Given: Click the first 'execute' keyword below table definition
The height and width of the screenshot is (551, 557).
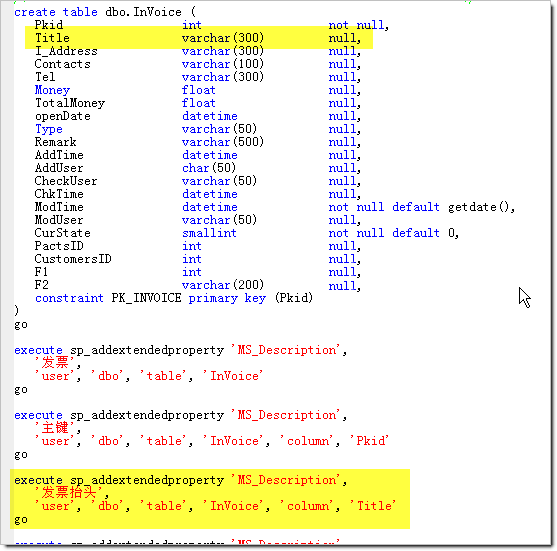Looking at the screenshot, I should pos(38,350).
